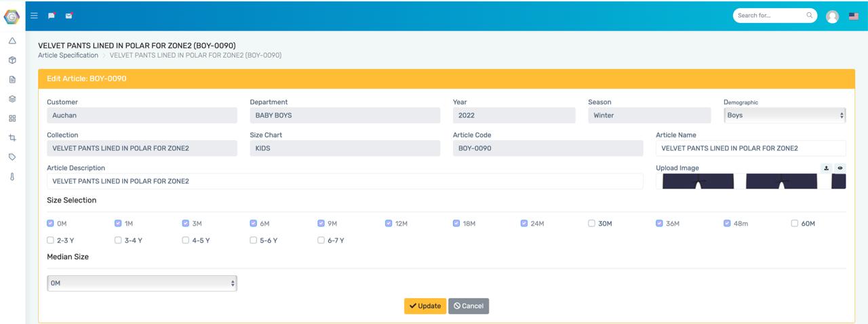Click the US flag language icon
The width and height of the screenshot is (868, 324).
tap(853, 16)
